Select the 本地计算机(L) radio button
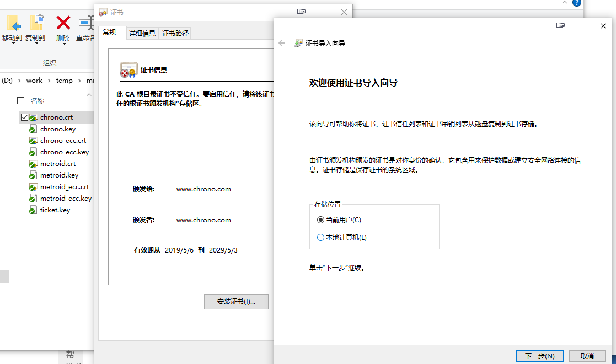Screen dimensions: 616x364 pyautogui.click(x=321, y=238)
